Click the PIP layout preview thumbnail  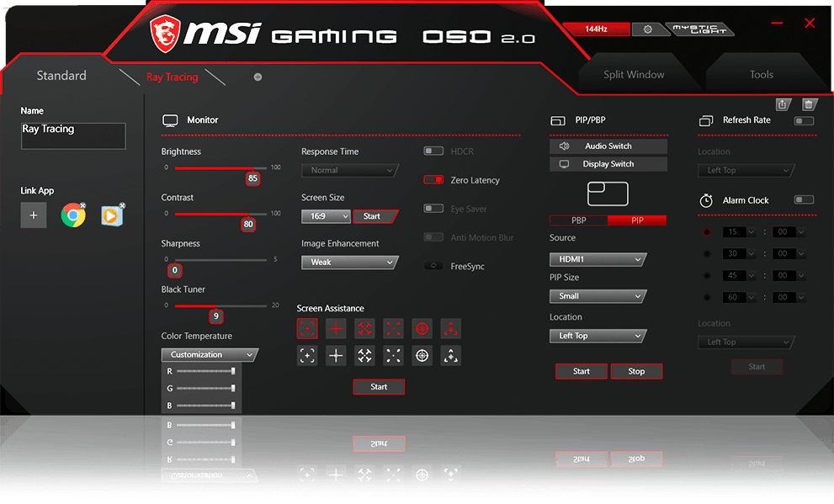click(608, 194)
